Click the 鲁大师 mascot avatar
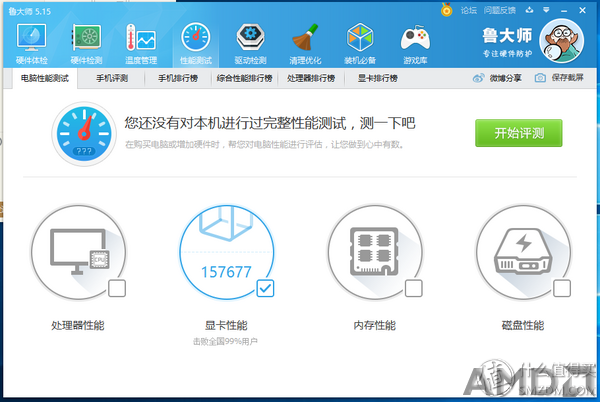This screenshot has width=600, height=402. click(561, 41)
